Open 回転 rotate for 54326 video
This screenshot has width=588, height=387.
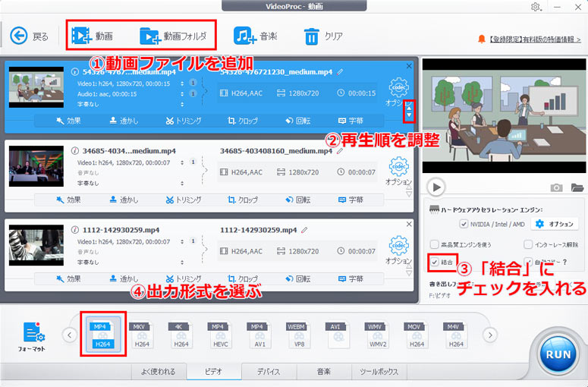click(x=297, y=121)
